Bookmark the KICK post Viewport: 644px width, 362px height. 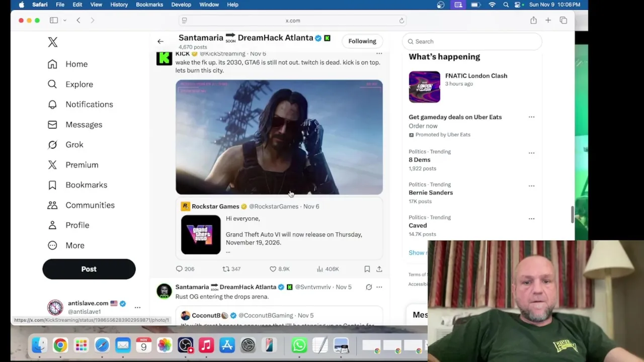coord(367,269)
